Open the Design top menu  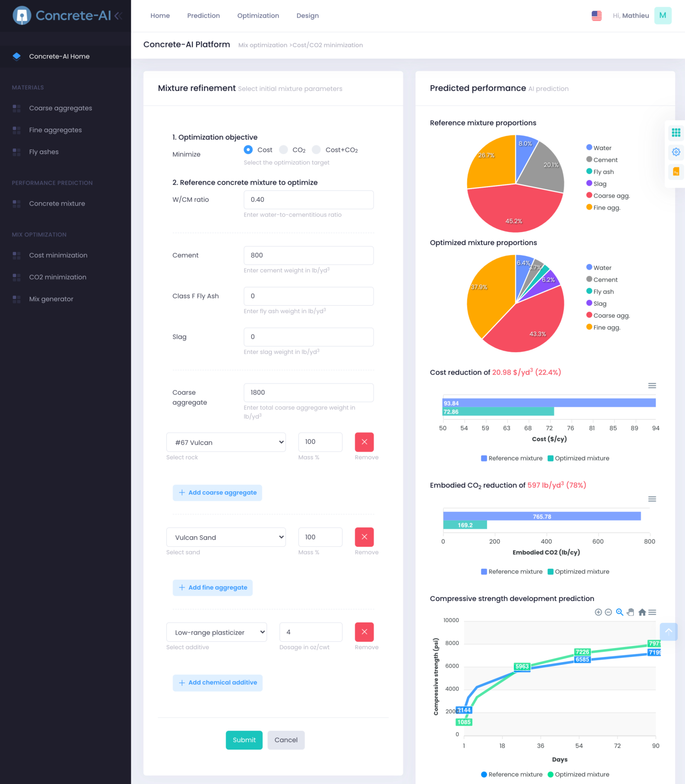click(x=308, y=16)
